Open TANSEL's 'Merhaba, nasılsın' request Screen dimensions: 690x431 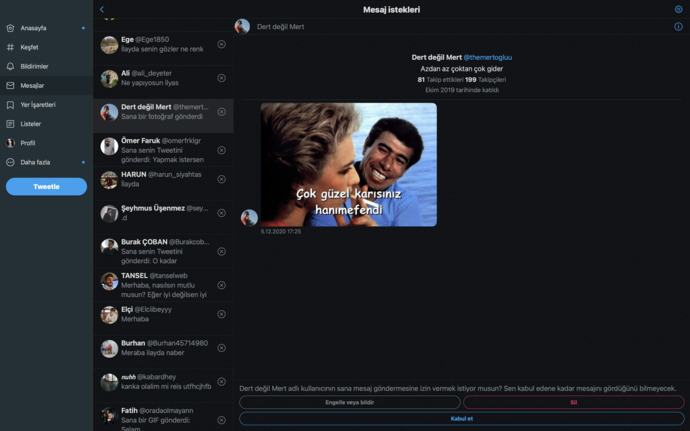click(163, 285)
